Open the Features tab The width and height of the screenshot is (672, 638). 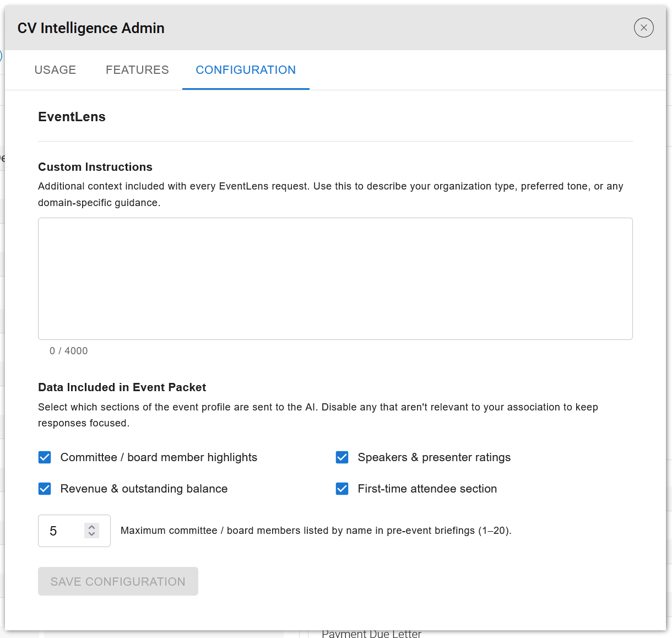(137, 70)
